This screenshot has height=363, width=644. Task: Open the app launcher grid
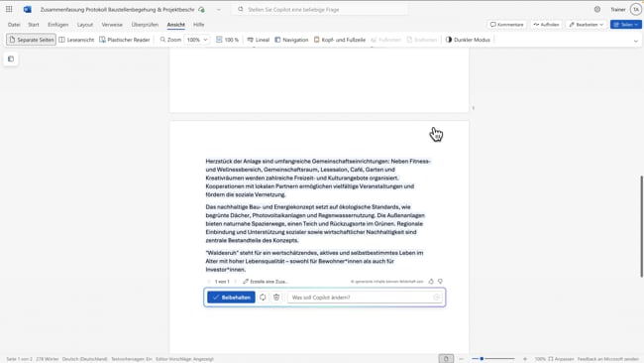pos(9,9)
